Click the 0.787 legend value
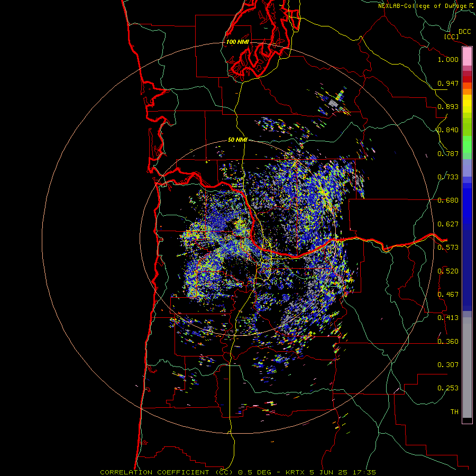 (x=448, y=153)
